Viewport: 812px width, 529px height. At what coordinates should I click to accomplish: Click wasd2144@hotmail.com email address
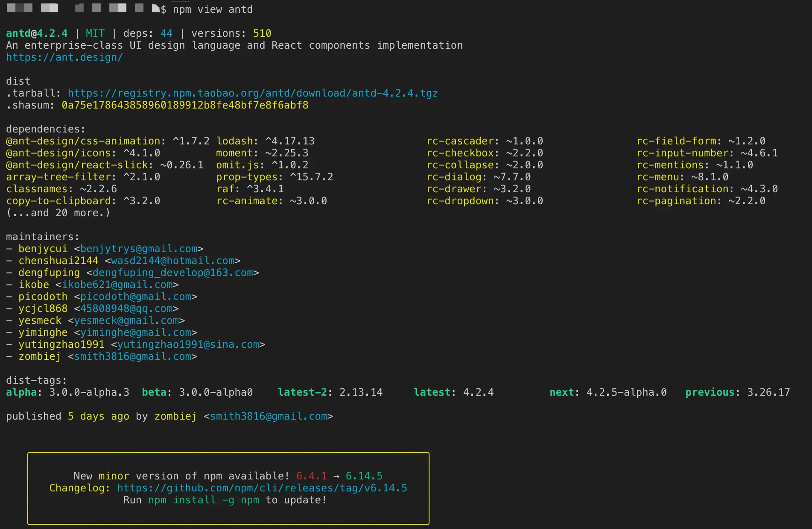(172, 261)
